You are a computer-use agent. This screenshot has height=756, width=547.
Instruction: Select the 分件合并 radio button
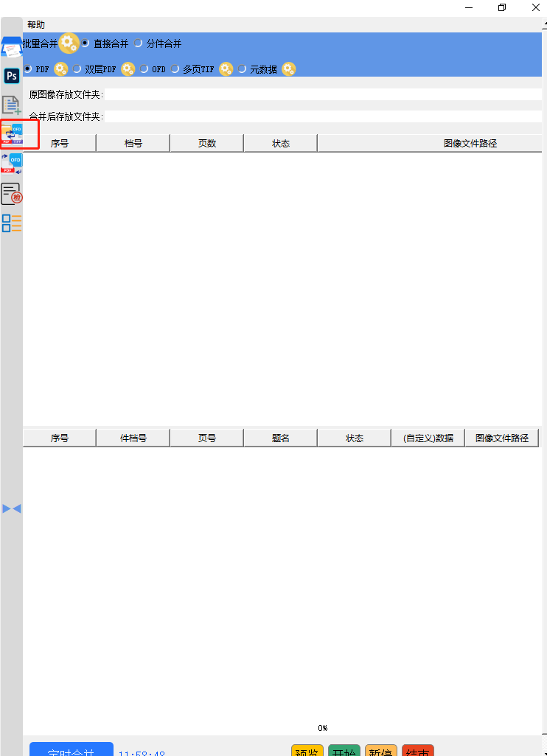(138, 43)
